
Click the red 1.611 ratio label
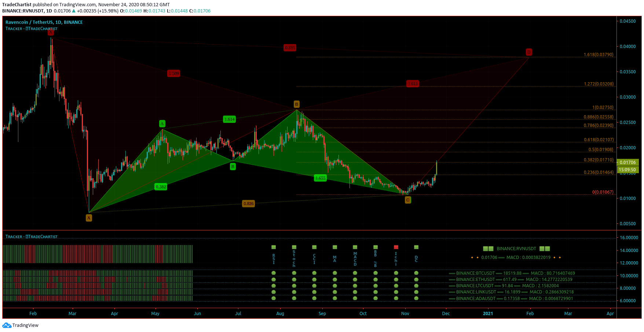tap(413, 84)
